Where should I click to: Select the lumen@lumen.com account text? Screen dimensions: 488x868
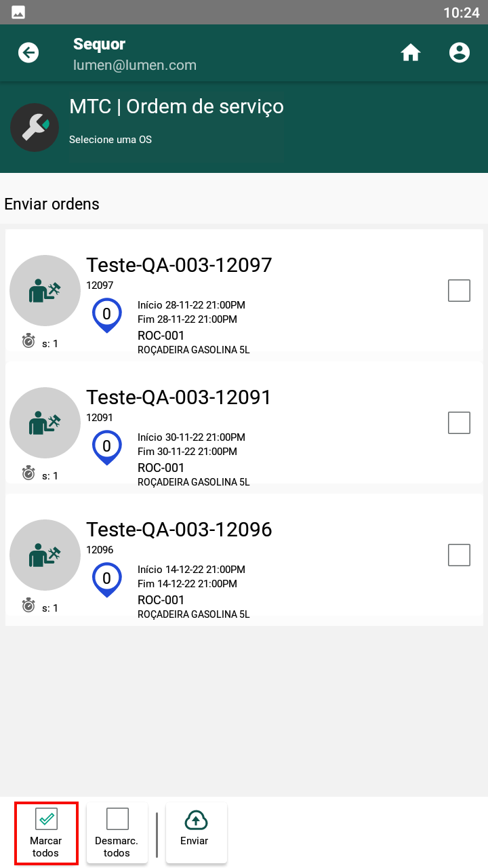[135, 66]
